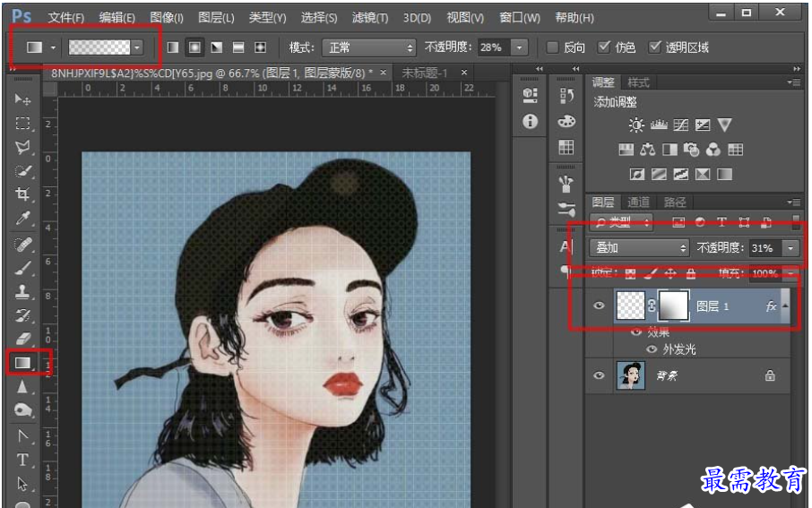Select the Healing Brush tool

(22, 244)
